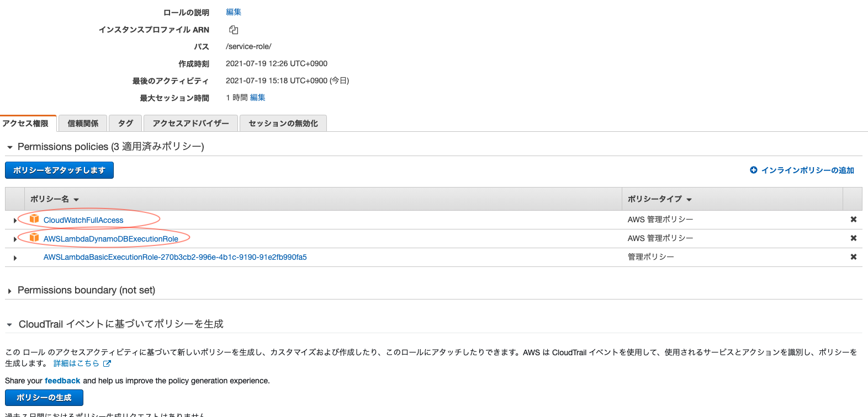Click the CloudWatchFullAccess policy cube icon

click(34, 218)
